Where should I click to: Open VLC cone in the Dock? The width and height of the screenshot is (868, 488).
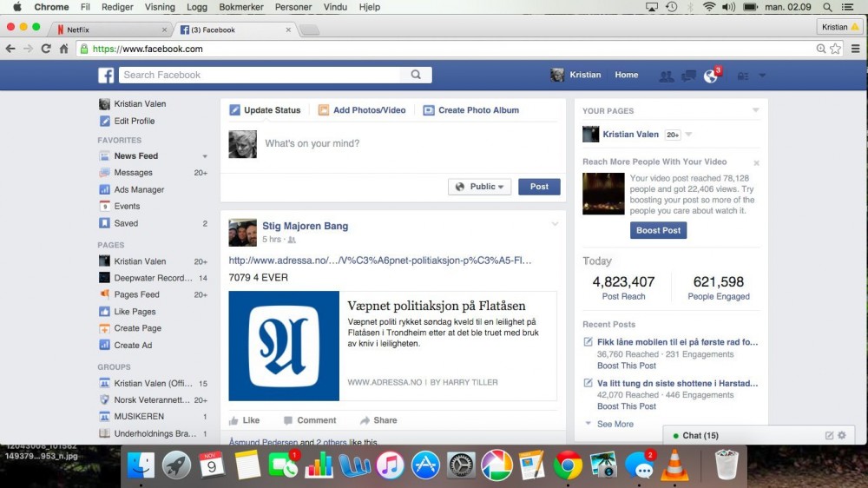coord(674,465)
